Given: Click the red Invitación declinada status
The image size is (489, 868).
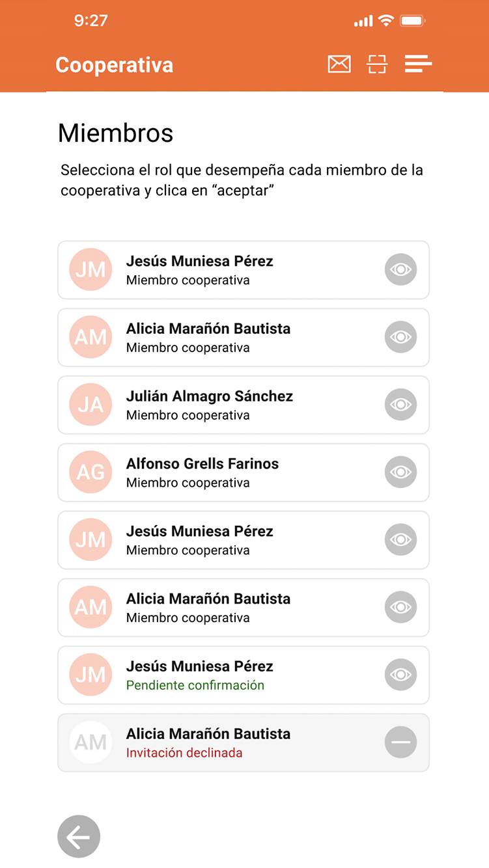Looking at the screenshot, I should point(184,753).
